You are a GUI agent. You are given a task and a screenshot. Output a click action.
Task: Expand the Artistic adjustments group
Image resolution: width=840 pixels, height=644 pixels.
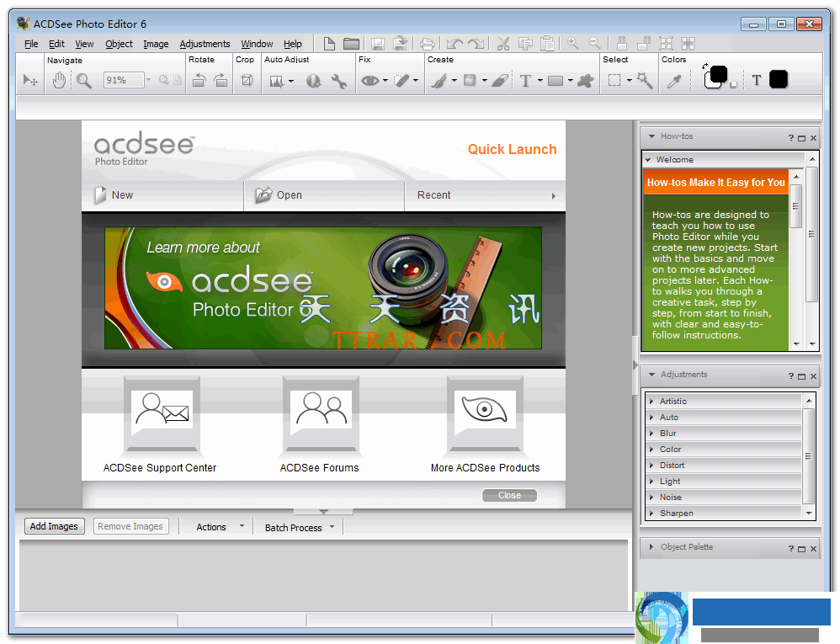tap(651, 401)
